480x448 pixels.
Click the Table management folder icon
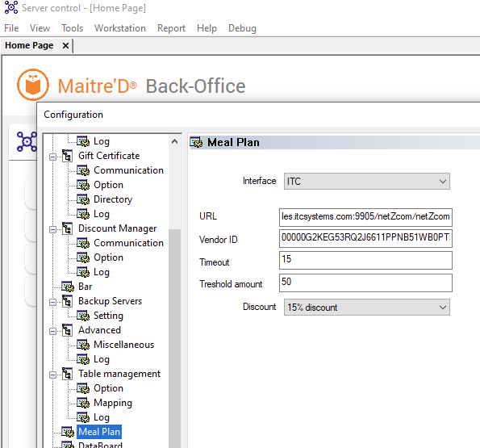coord(67,374)
